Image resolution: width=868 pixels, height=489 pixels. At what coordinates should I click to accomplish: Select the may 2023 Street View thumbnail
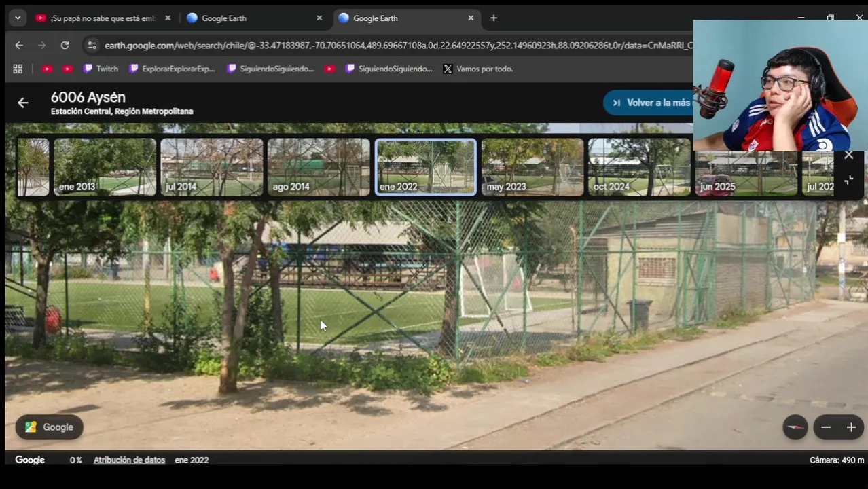[532, 167]
